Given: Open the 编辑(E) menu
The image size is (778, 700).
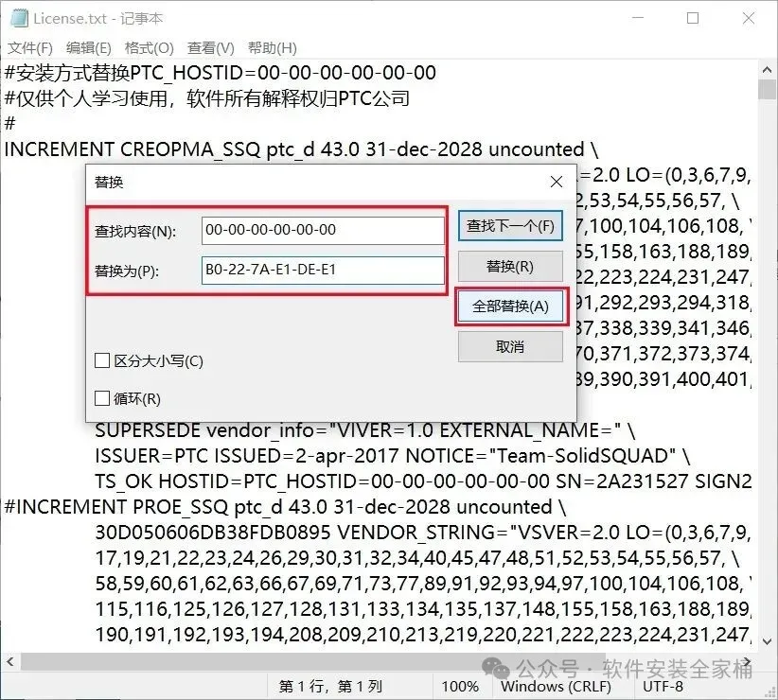Looking at the screenshot, I should (x=88, y=48).
